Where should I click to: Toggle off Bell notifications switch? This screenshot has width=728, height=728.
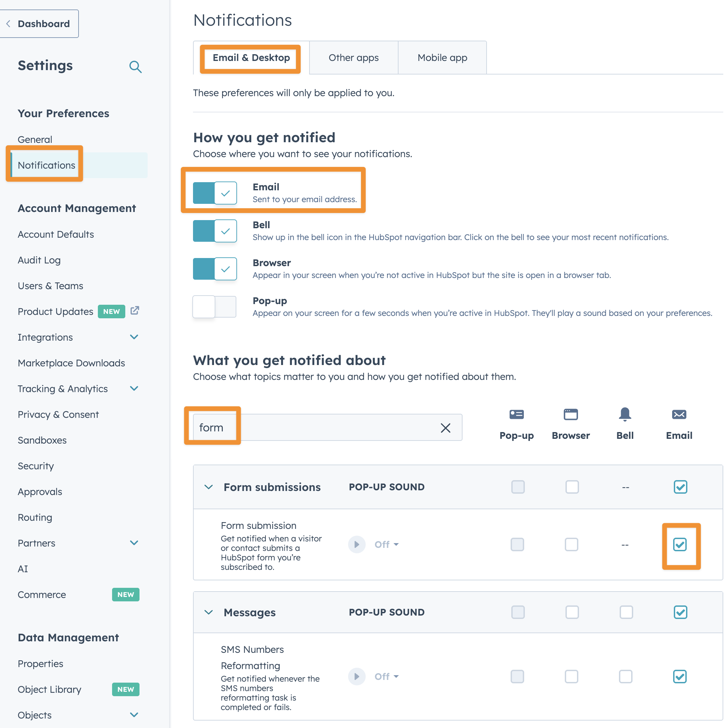click(215, 231)
